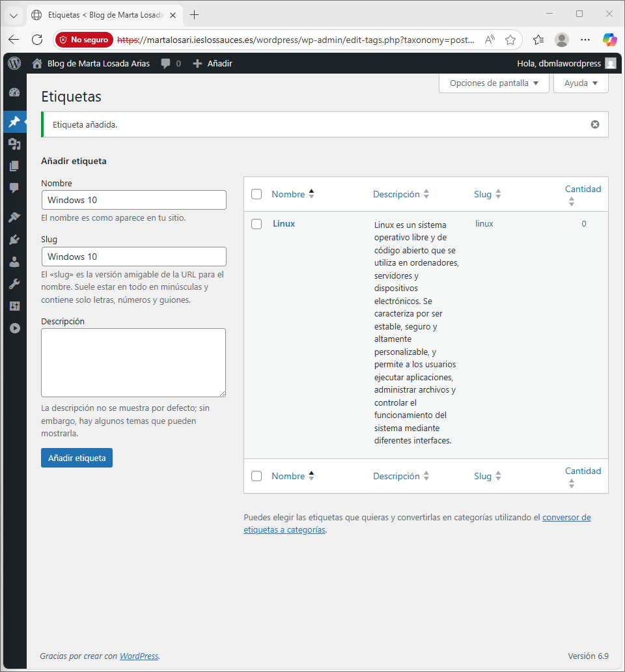The height and width of the screenshot is (672, 625).
Task: Open the 'conversor de etiquetas a categorías' link
Action: [x=566, y=518]
